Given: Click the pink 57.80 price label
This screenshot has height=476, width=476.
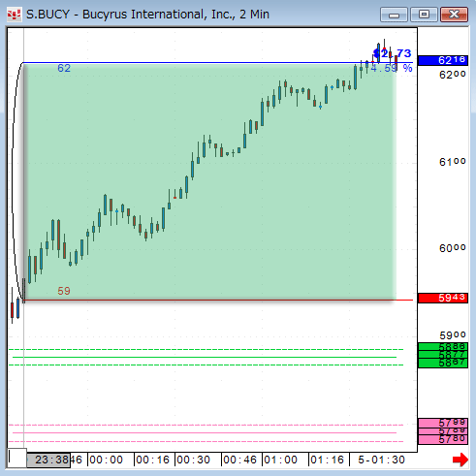Looking at the screenshot, I should (443, 439).
